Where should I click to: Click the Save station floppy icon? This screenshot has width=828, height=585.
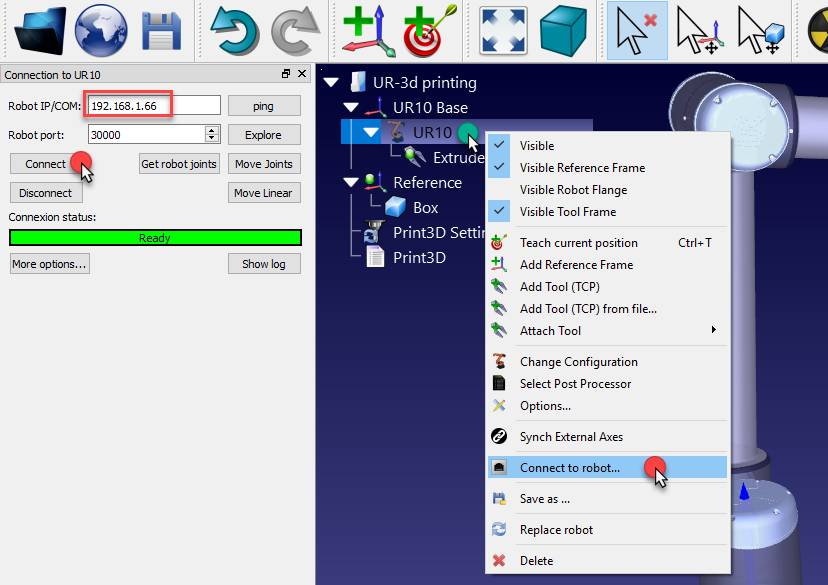click(x=160, y=30)
